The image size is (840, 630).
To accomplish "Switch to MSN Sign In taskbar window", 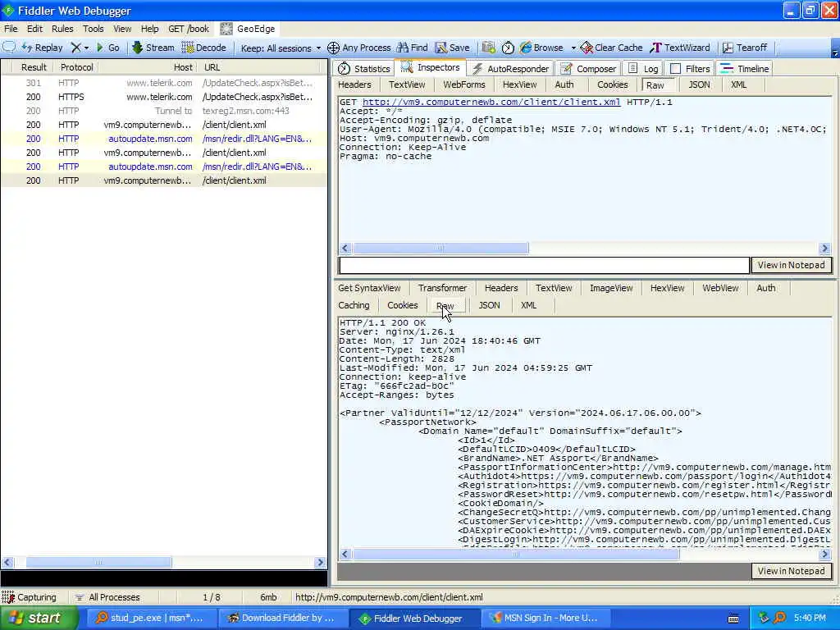I will pos(546,619).
